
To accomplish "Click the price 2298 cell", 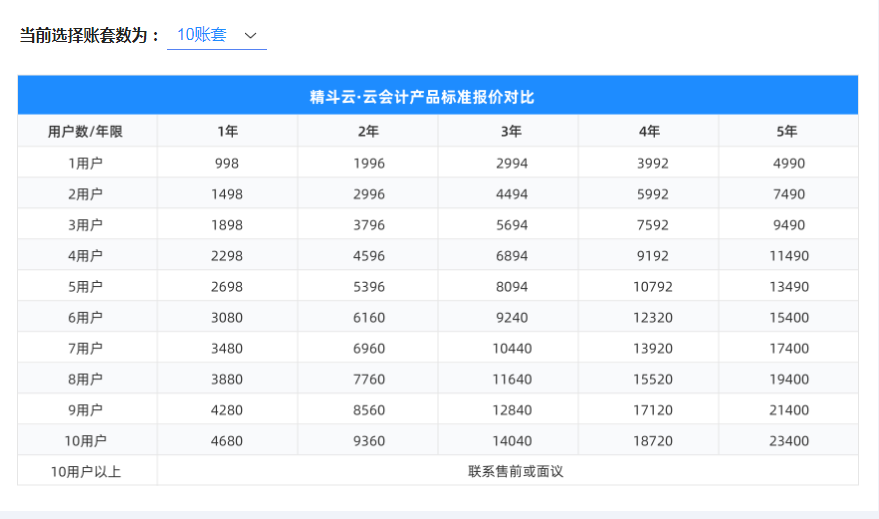I will (x=228, y=255).
